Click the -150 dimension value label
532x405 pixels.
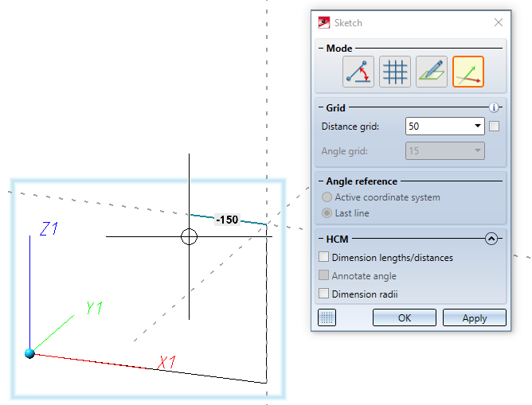point(227,220)
